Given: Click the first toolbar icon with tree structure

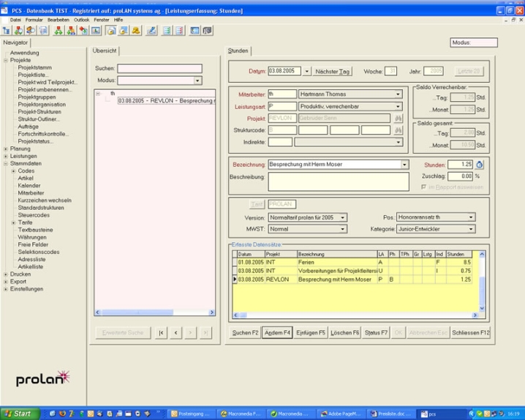Looking at the screenshot, I should coord(7,31).
